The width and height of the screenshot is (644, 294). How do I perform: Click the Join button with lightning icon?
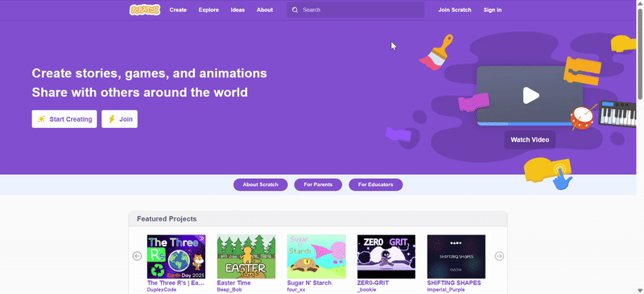tap(119, 119)
